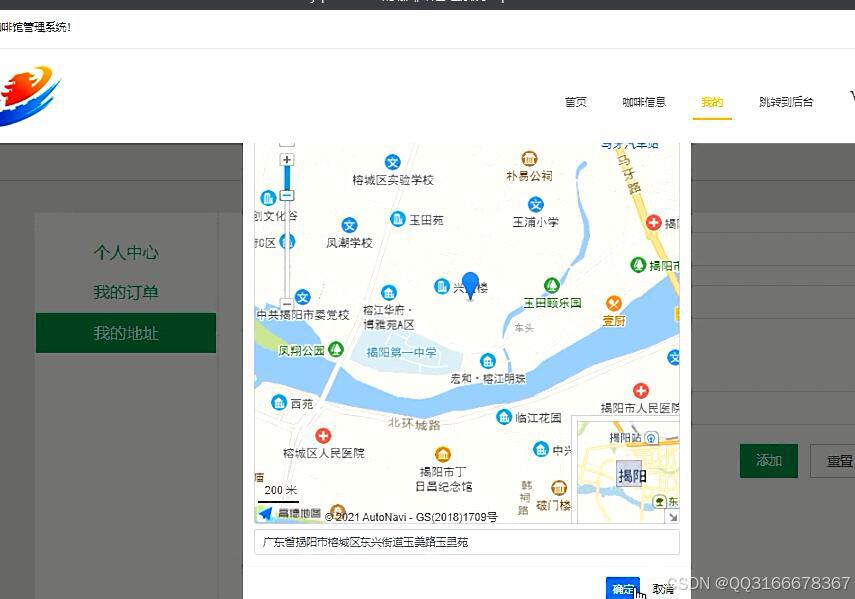This screenshot has height=599, width=855.
Task: Collapse the overview minimap arrow
Action: [673, 517]
